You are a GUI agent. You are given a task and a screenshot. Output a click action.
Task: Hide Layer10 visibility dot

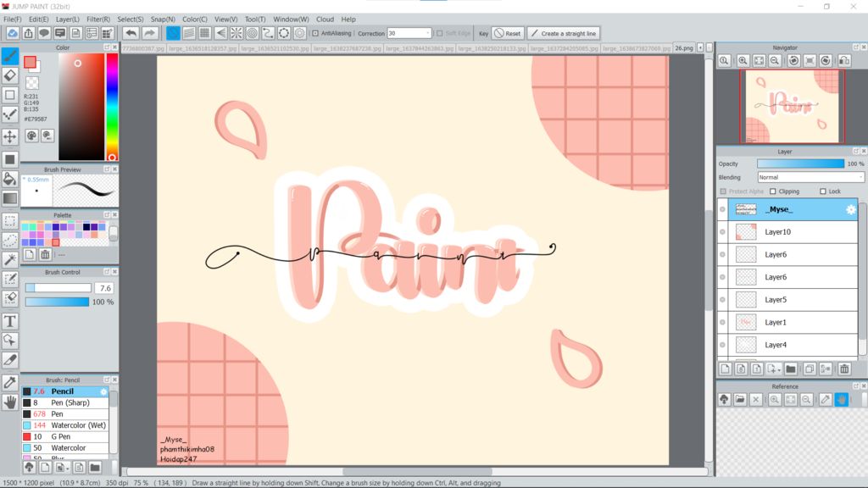[x=722, y=232]
